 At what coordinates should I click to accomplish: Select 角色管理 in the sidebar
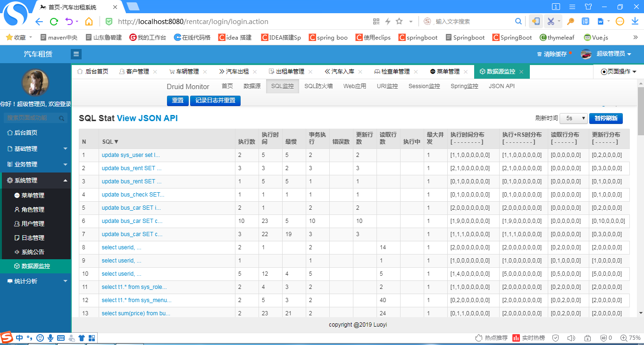35,209
